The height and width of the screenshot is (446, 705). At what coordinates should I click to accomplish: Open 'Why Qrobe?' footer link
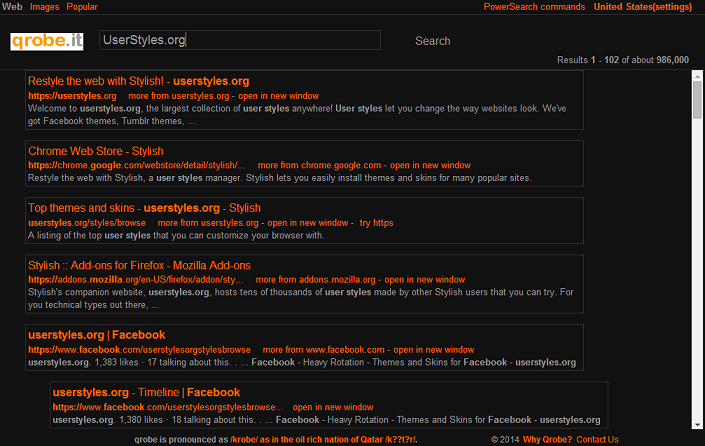(x=547, y=439)
